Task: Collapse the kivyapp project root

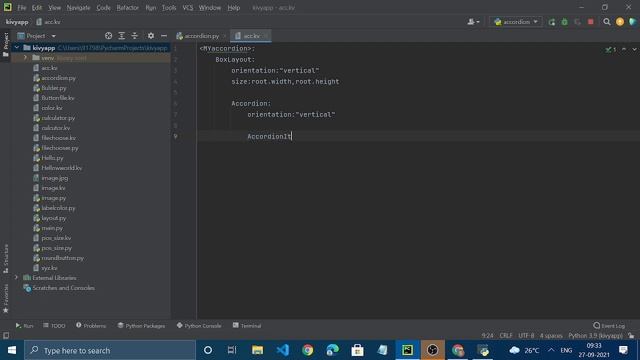Action: [x=17, y=48]
